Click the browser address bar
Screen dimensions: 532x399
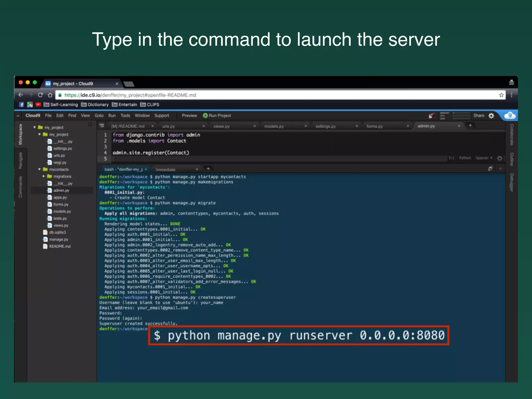pyautogui.click(x=260, y=95)
